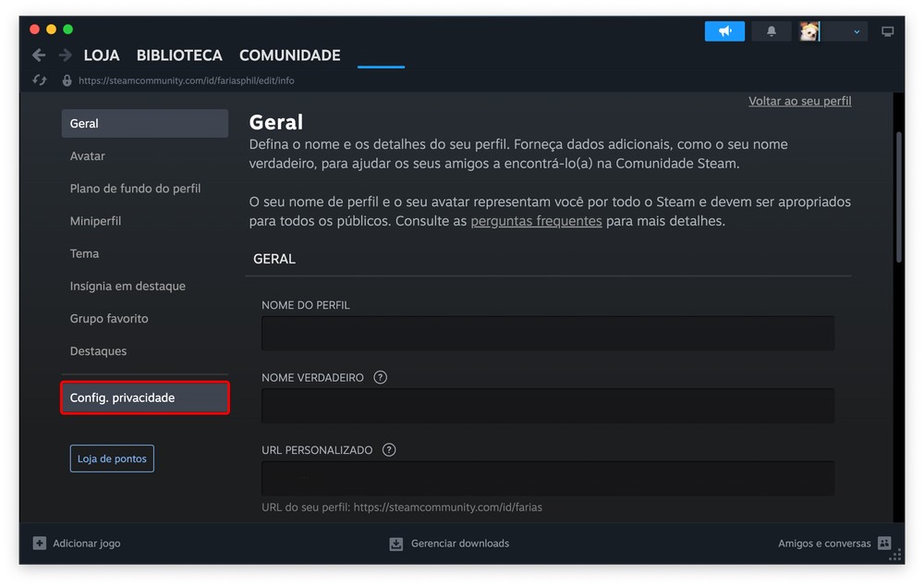Click the forward navigation arrow
Image resolution: width=924 pixels, height=587 pixels.
65,55
